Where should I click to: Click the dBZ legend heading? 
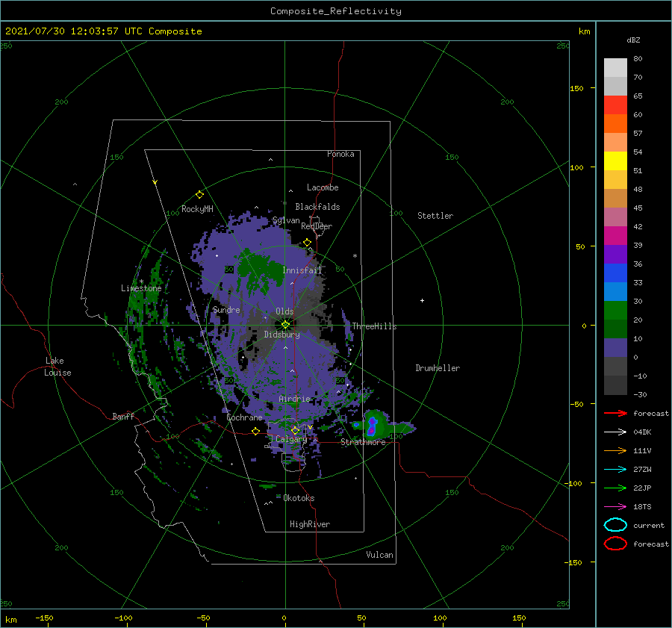tap(633, 40)
